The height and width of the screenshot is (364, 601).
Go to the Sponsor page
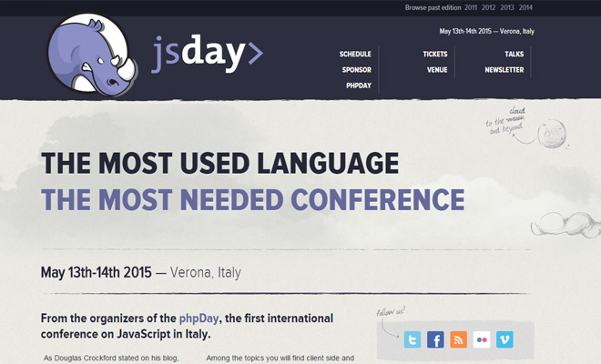pos(356,70)
